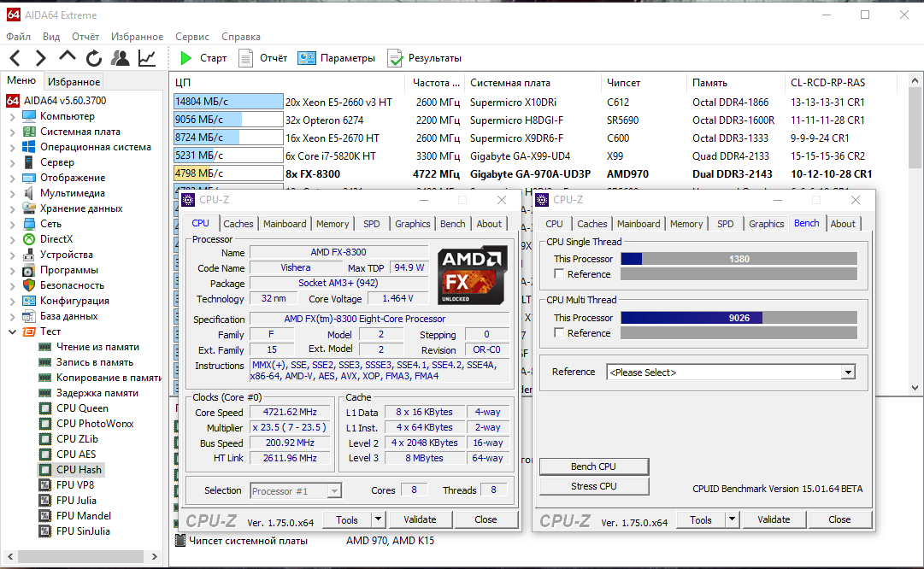Open Memory tab in right CPU-Z window
The width and height of the screenshot is (924, 569).
pyautogui.click(x=686, y=224)
